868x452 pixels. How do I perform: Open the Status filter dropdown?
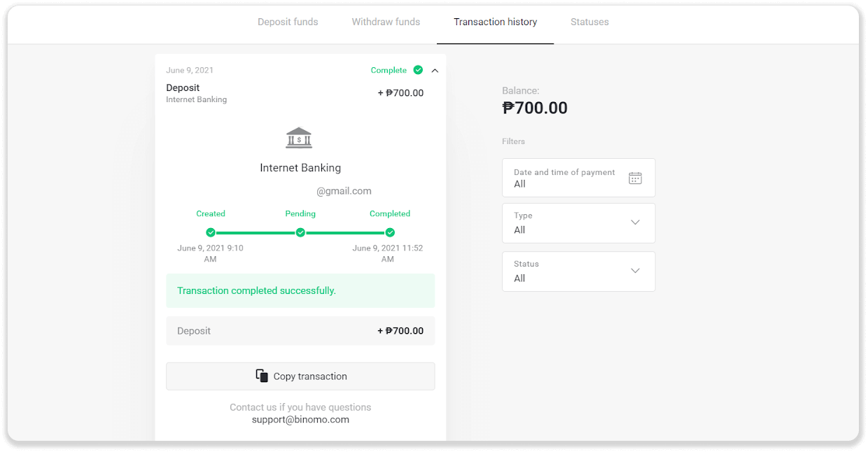pyautogui.click(x=578, y=271)
